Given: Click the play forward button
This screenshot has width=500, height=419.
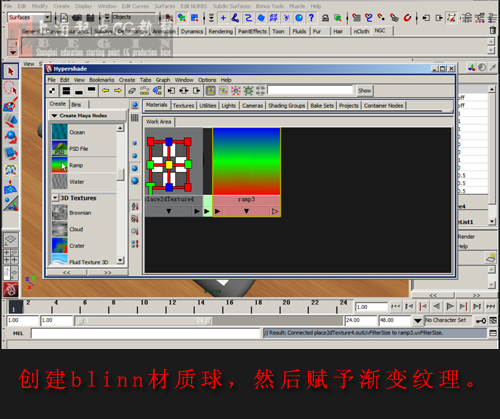Looking at the screenshot, I should coord(450,306).
